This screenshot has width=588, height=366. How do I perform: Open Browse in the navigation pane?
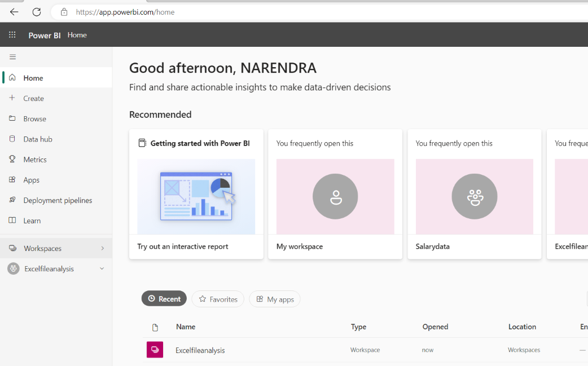pos(56,118)
